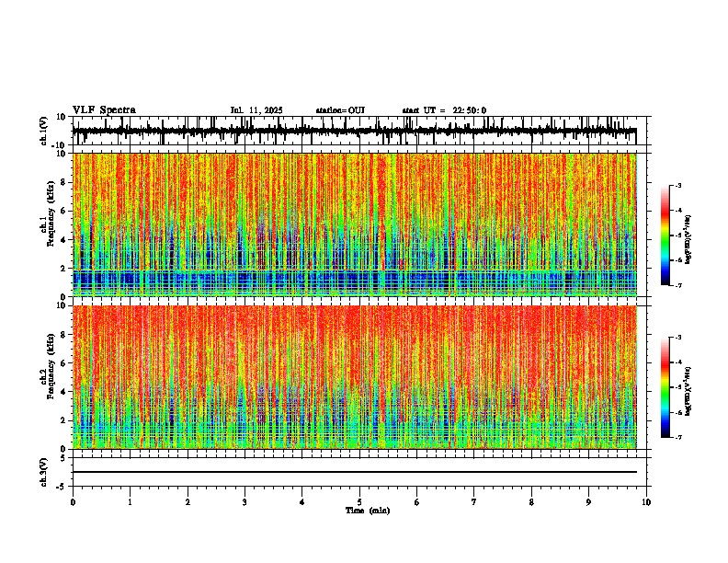Click inside the ch.1 frequency spectrogram
The height and width of the screenshot is (563, 728).
(354, 224)
